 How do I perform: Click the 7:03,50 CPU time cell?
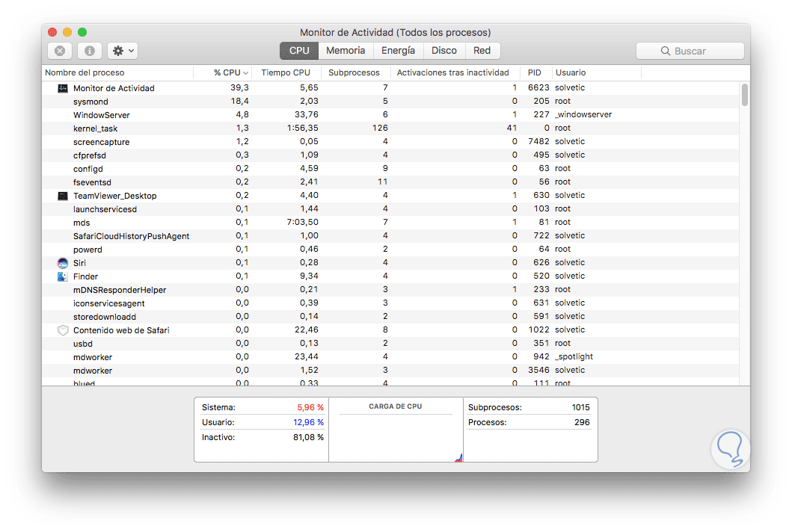click(x=303, y=222)
